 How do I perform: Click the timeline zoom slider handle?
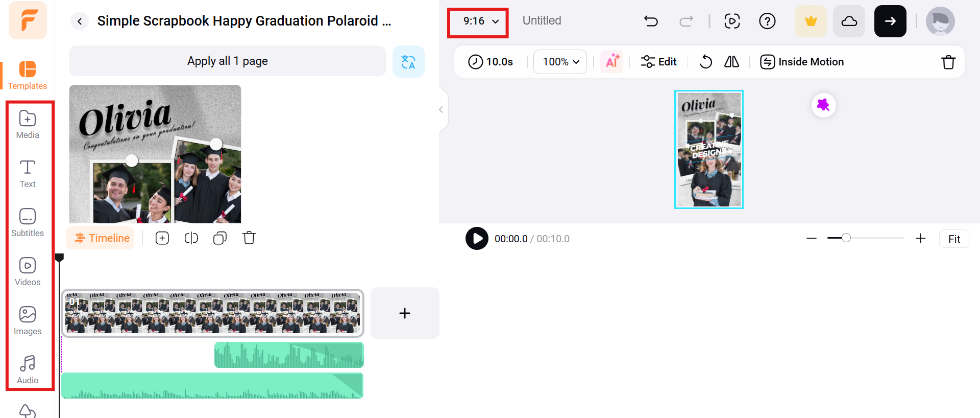846,238
